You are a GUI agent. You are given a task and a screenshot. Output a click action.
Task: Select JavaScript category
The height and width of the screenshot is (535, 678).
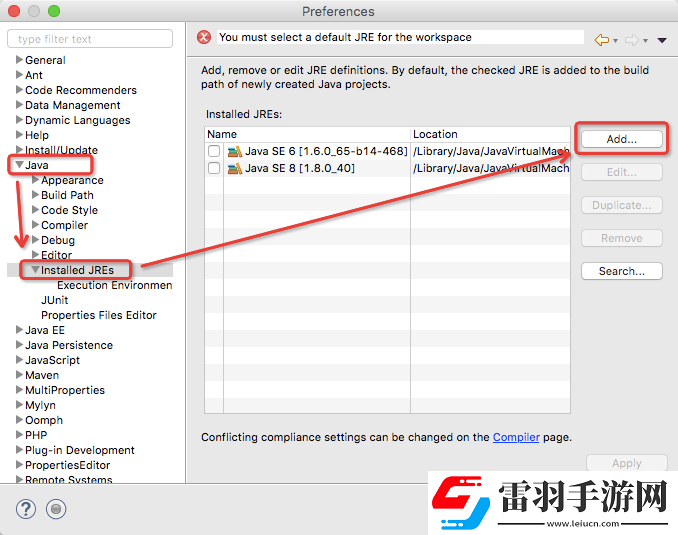click(52, 360)
